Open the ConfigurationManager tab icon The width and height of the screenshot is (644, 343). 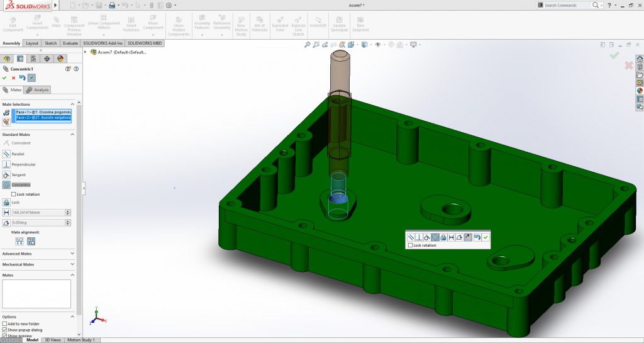[x=33, y=59]
